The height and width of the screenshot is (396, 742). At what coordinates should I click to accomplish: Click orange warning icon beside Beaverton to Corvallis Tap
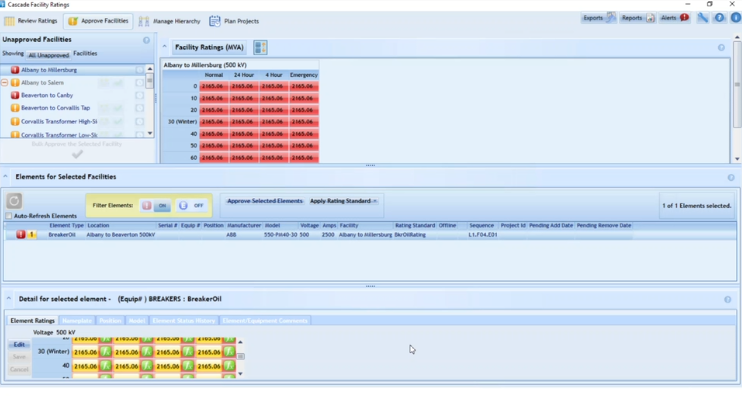[x=15, y=108]
